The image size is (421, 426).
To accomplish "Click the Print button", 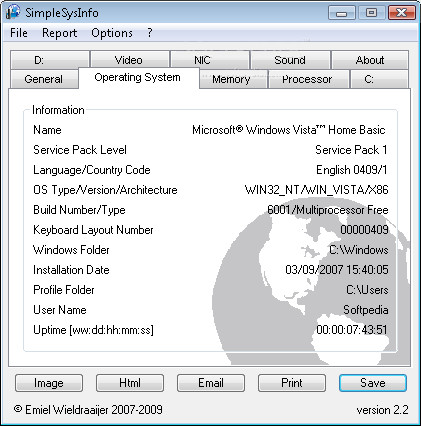I will [x=292, y=383].
